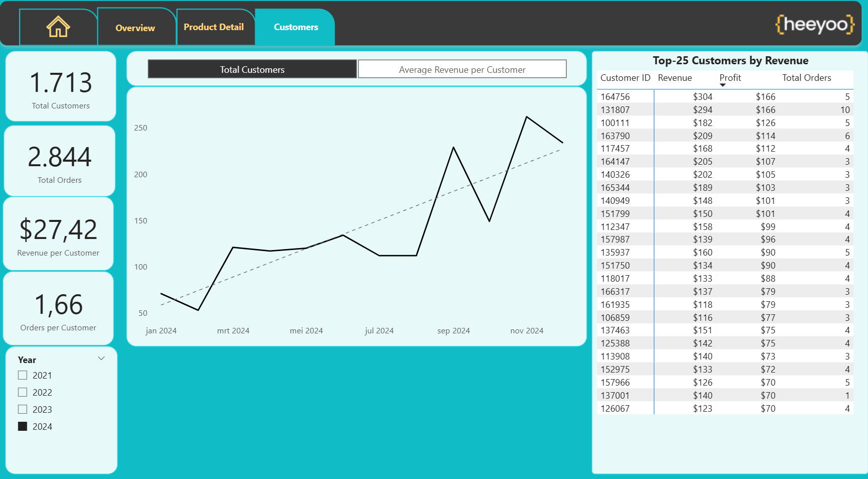The width and height of the screenshot is (868, 479).
Task: Show the Total Customers chart
Action: (252, 69)
